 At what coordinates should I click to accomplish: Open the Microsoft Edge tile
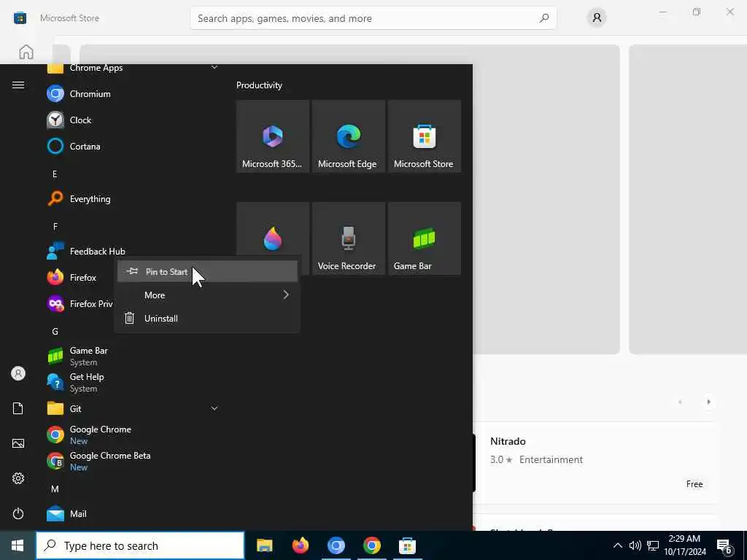click(348, 136)
